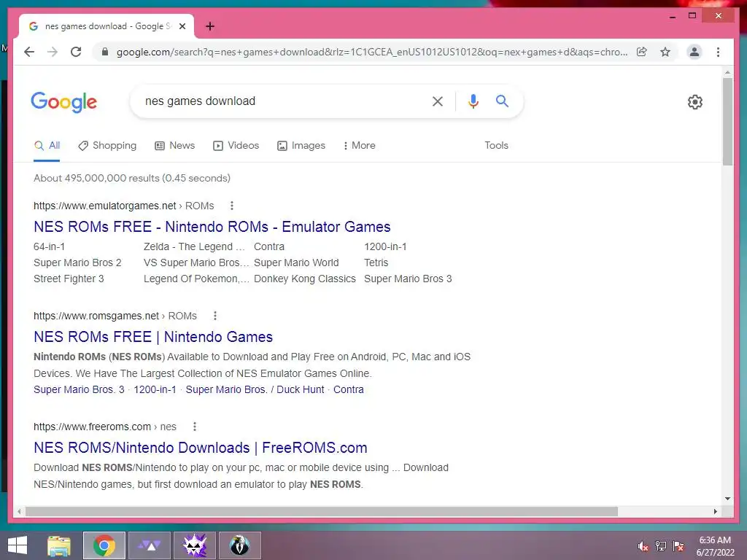Image resolution: width=747 pixels, height=560 pixels.
Task: Open the purple triangles taskbar app
Action: tap(150, 545)
